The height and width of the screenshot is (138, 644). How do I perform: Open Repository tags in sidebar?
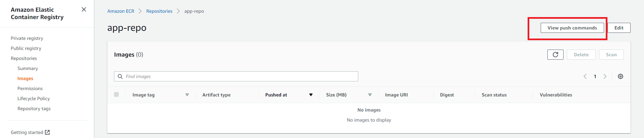[x=34, y=109]
